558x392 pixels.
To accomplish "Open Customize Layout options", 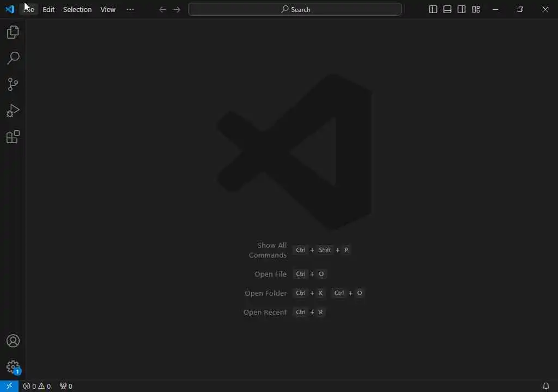I will coord(476,10).
